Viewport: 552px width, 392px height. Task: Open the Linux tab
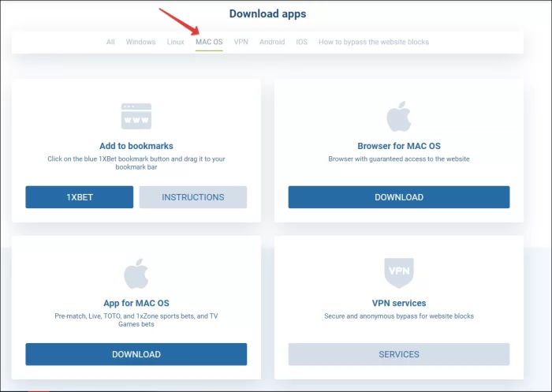(x=175, y=42)
